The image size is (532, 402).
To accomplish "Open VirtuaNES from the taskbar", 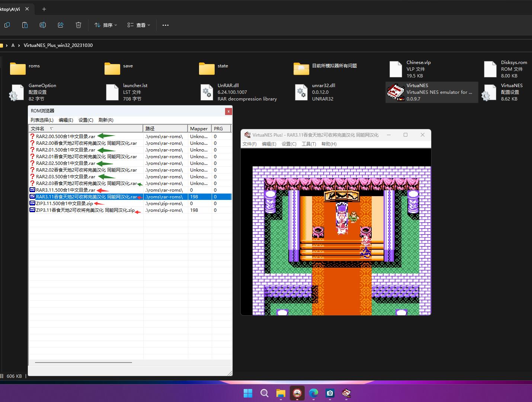I will point(346,393).
